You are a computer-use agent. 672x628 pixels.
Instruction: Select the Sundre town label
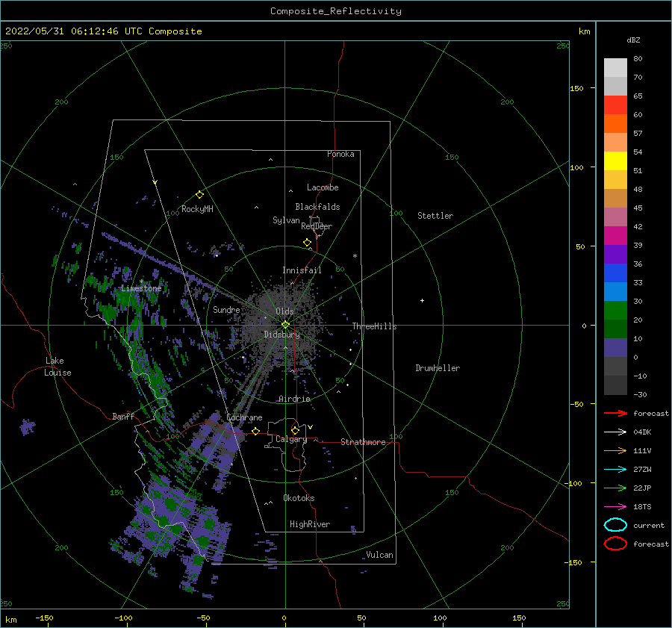(x=226, y=309)
